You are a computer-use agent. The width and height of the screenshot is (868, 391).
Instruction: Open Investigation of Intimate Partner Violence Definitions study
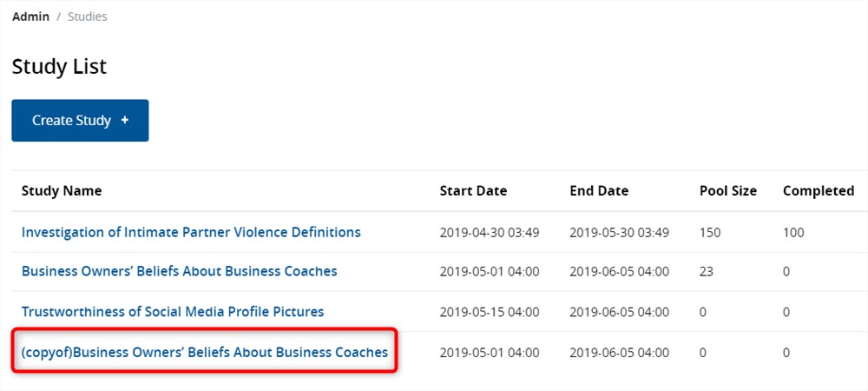(191, 232)
